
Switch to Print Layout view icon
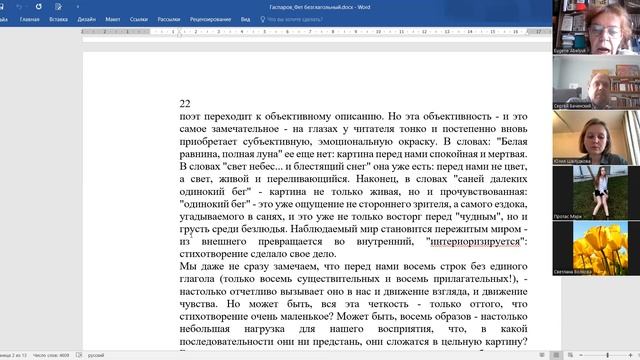[x=556, y=355]
